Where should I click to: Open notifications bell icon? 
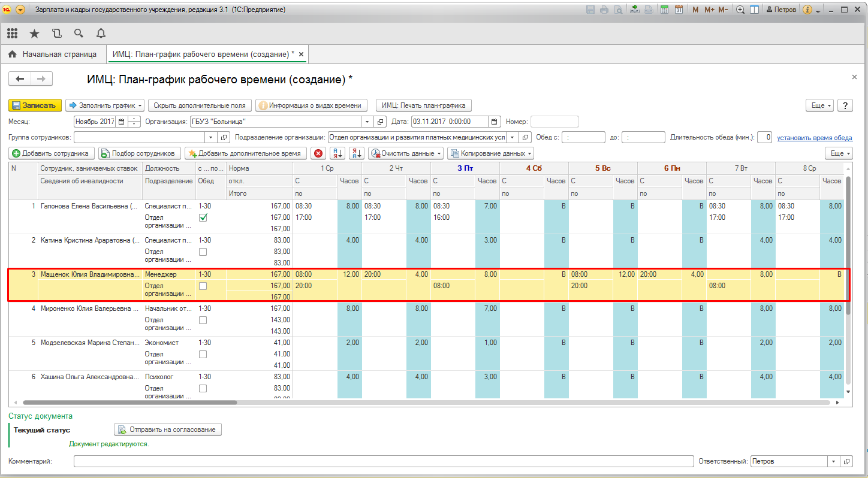(x=101, y=34)
